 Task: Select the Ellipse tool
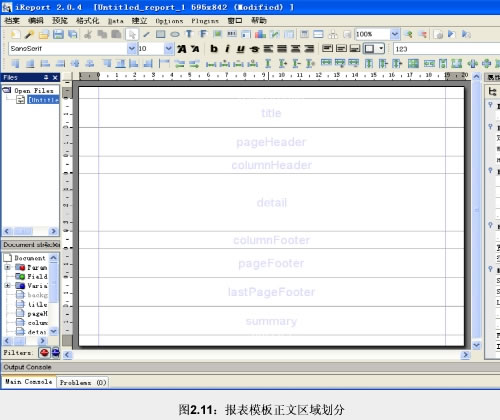click(175, 34)
